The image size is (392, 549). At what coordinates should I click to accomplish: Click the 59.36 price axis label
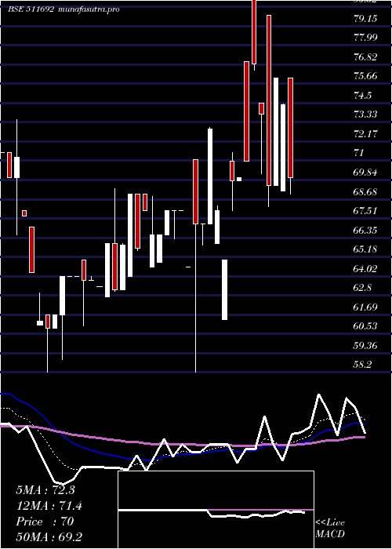click(x=365, y=347)
